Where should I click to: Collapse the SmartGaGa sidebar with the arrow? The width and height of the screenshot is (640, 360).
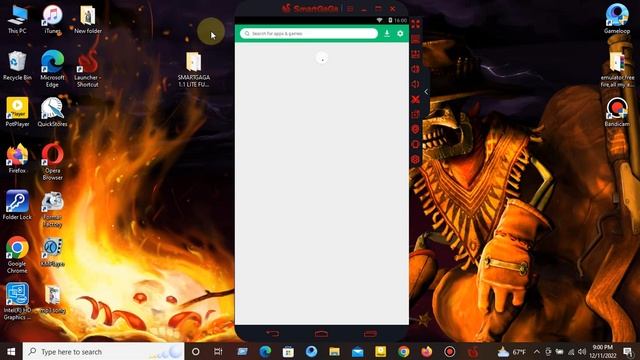pyautogui.click(x=426, y=92)
